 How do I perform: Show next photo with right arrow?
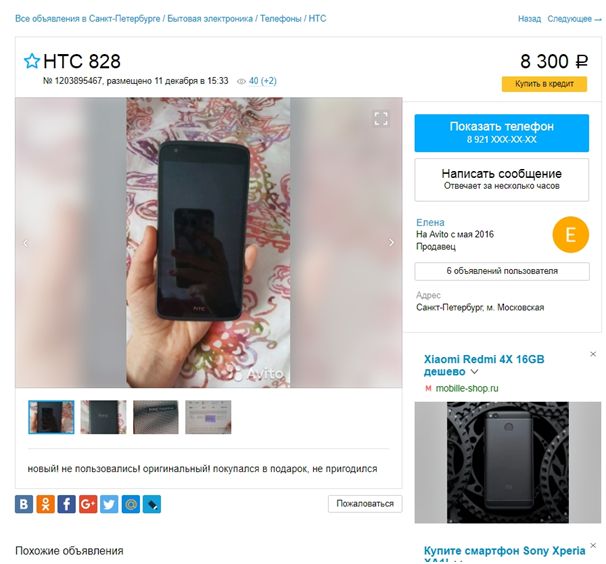point(391,242)
